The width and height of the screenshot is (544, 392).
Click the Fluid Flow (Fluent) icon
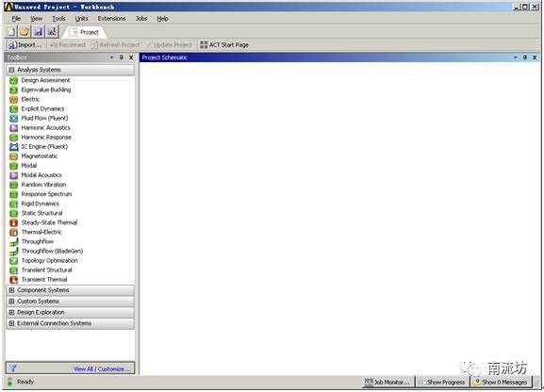click(x=13, y=119)
